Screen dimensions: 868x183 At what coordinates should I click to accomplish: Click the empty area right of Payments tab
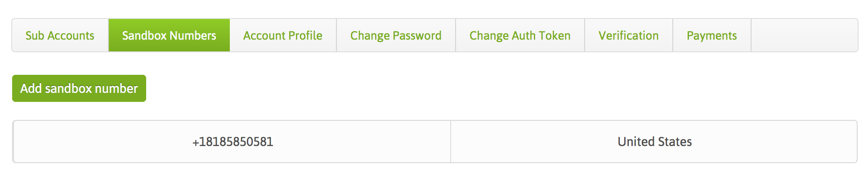click(804, 36)
